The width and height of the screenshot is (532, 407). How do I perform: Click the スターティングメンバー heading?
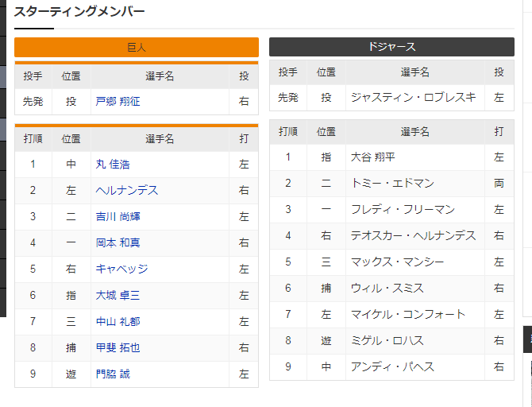(79, 12)
